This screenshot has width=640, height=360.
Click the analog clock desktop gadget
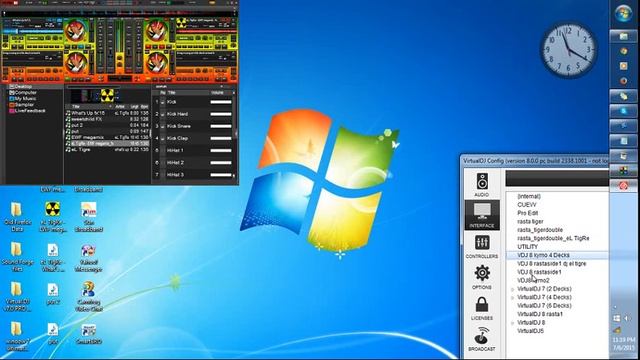569,50
